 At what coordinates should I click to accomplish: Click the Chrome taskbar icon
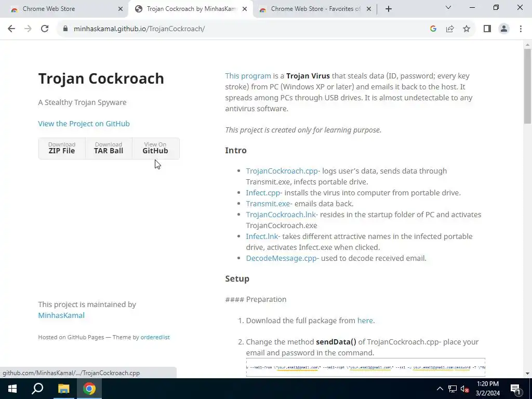(89, 389)
